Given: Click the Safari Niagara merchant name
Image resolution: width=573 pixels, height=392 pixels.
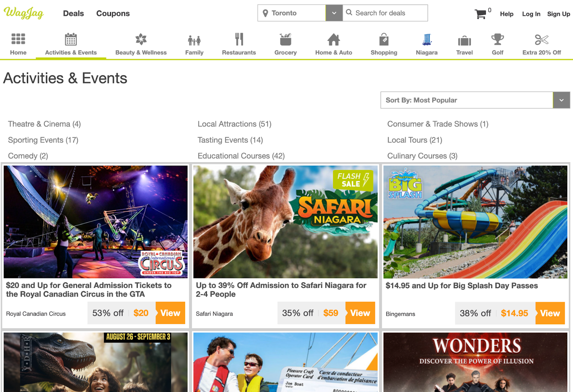Looking at the screenshot, I should [214, 314].
